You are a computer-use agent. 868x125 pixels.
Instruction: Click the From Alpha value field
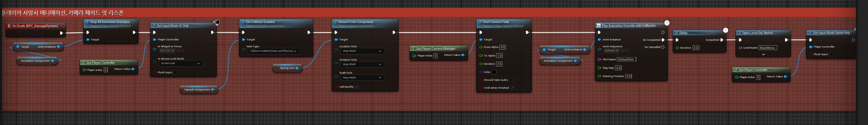(x=502, y=47)
